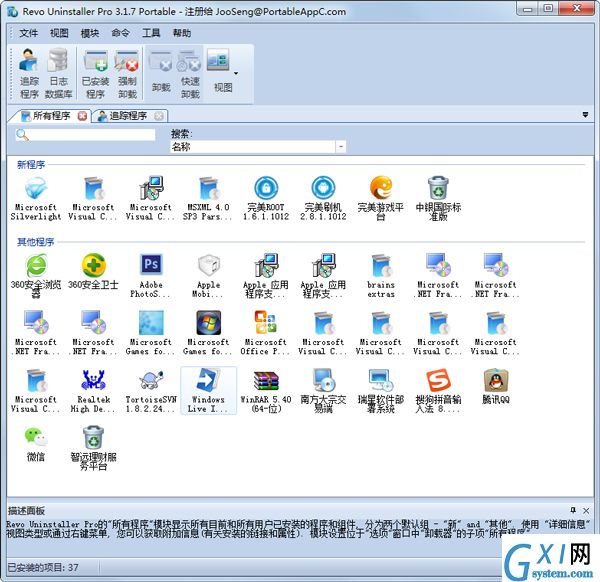
Task: Click the 新程序 group header
Action: 31,165
